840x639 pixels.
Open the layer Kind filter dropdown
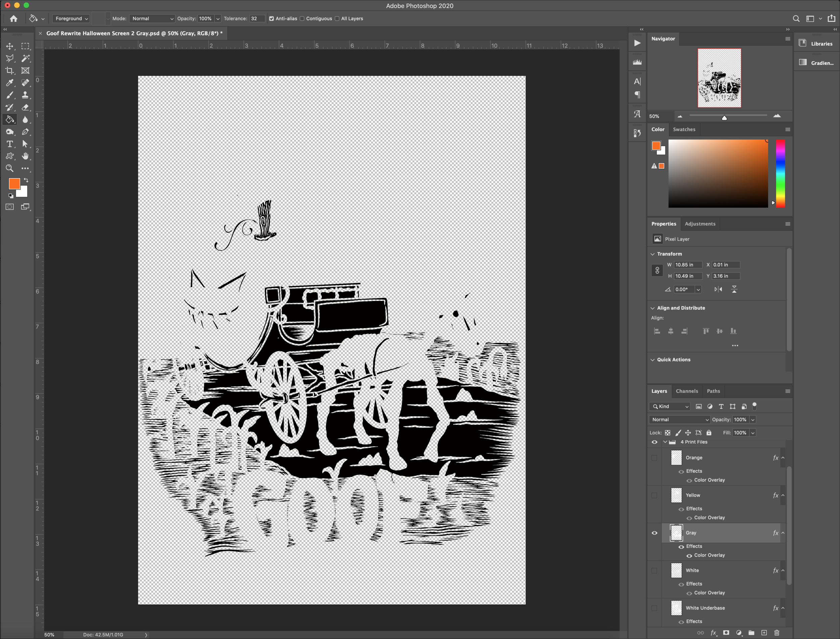click(x=670, y=407)
